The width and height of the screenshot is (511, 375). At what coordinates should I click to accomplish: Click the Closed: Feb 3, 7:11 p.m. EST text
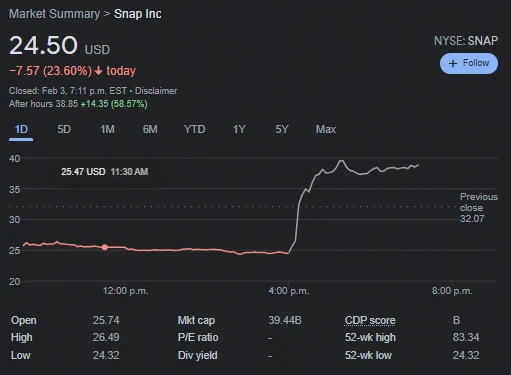click(x=68, y=91)
